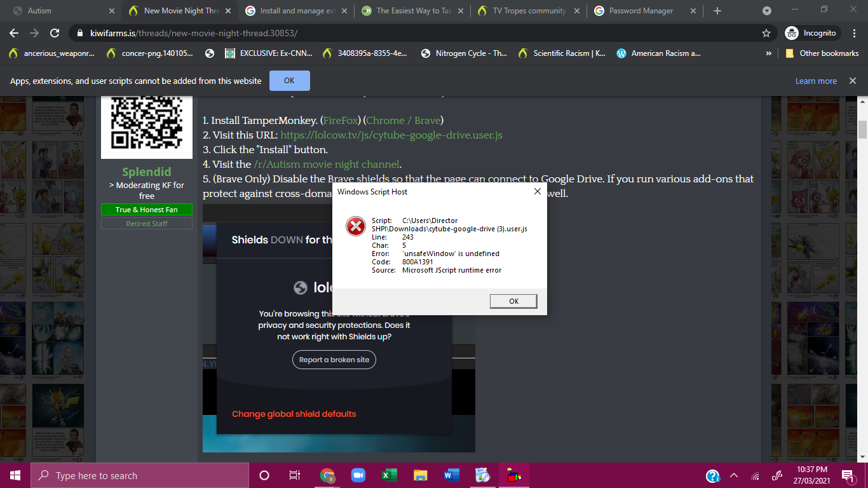Viewport: 868px width, 488px height.
Task: Go back using the browser back arrow
Action: tap(14, 33)
